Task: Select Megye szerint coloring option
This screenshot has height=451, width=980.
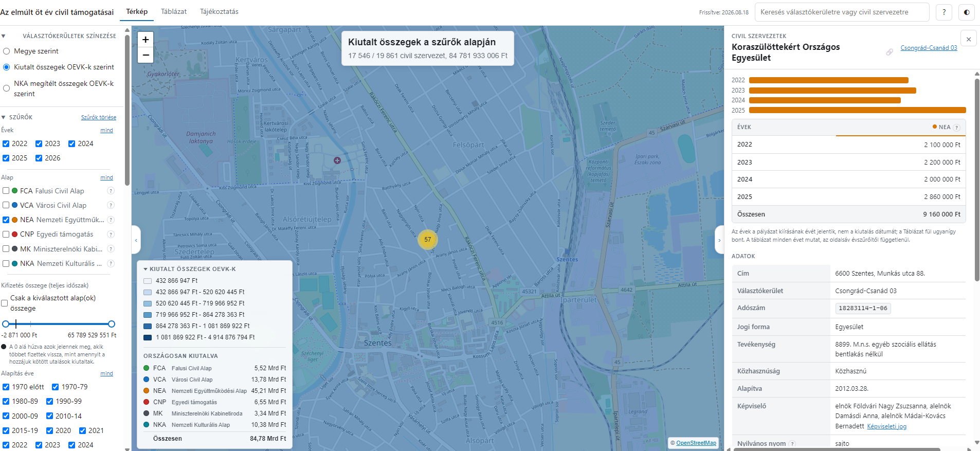Action: (x=7, y=51)
